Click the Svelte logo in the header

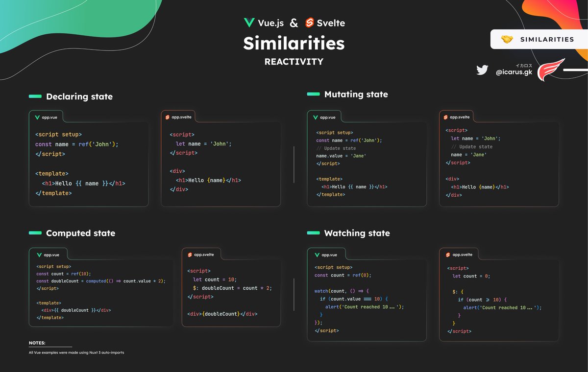pos(309,23)
